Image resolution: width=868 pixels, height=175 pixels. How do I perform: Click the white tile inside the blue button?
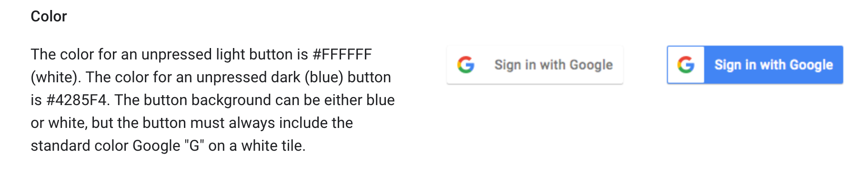(x=686, y=65)
